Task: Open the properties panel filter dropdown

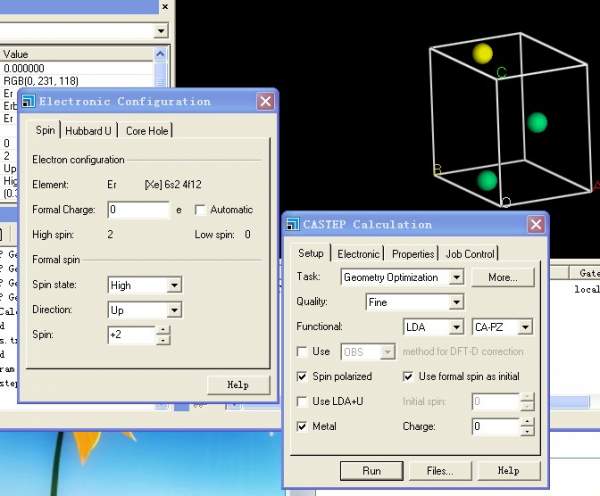Action: click(161, 31)
